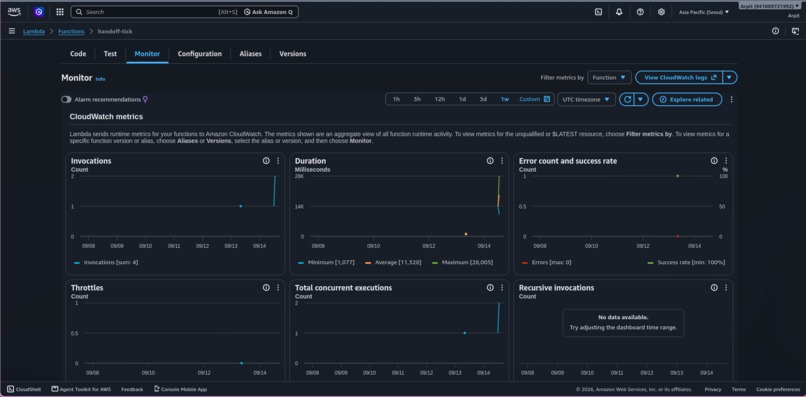The width and height of the screenshot is (806, 397).
Task: Click Ask Amazon Q in search bar
Action: 268,12
